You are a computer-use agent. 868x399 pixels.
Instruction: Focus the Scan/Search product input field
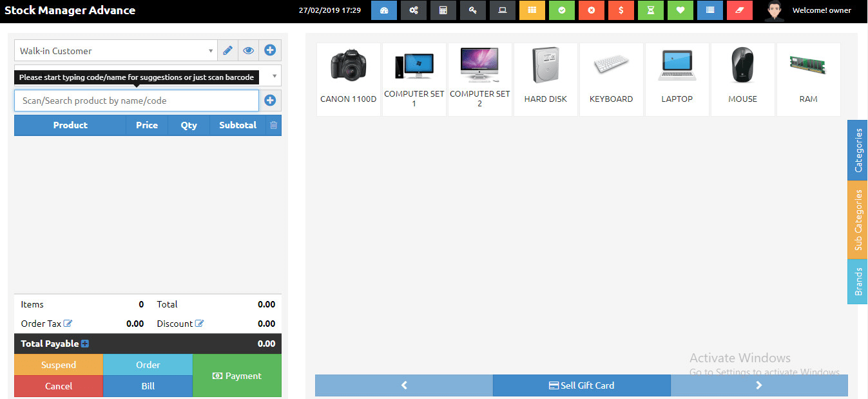click(x=136, y=101)
